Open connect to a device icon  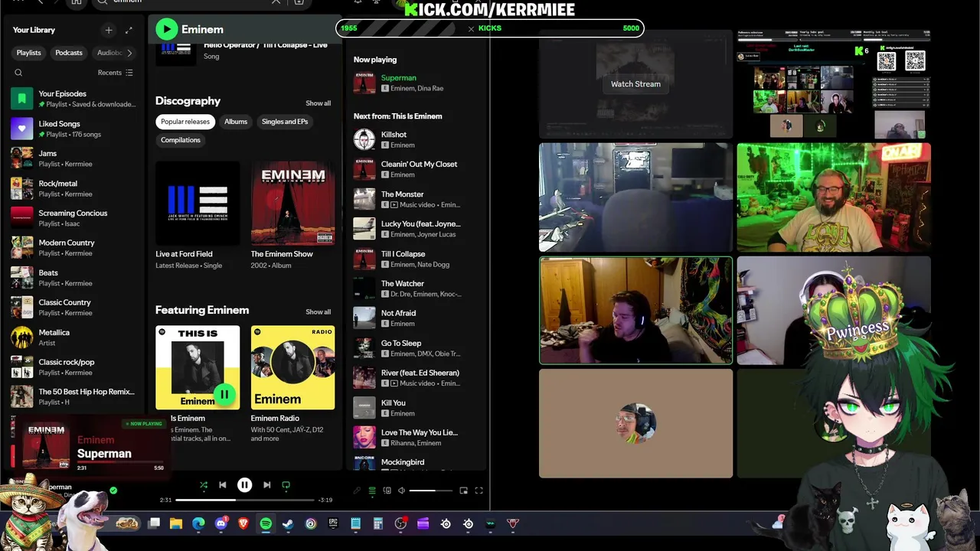click(x=387, y=491)
